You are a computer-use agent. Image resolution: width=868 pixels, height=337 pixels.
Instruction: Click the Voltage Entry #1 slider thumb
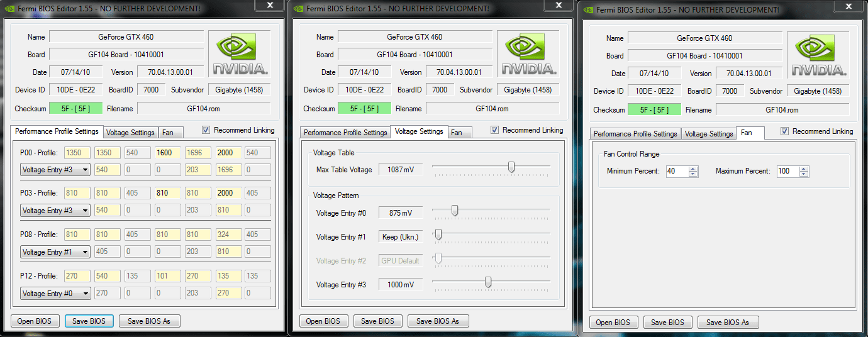pos(438,234)
